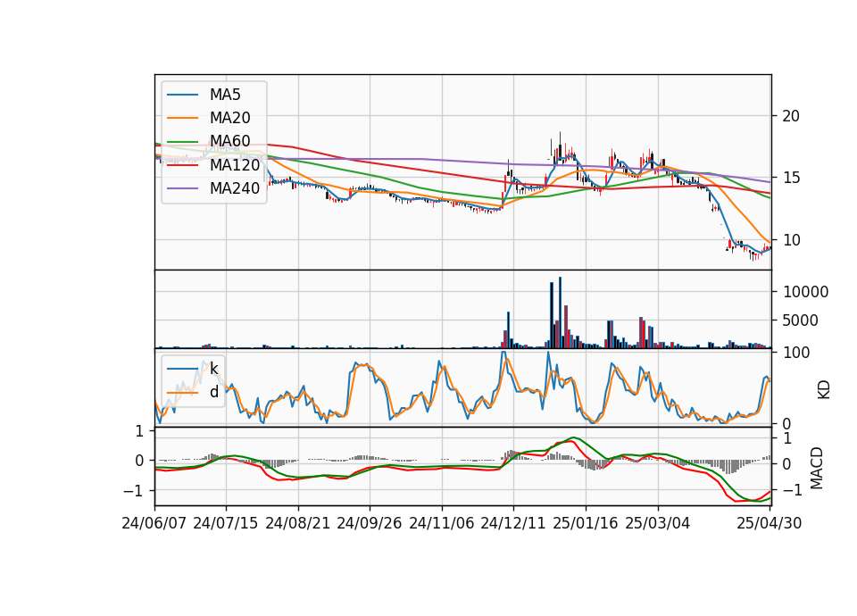This screenshot has width=857, height=616.
Task: Click the k legend label in KD panel
Action: coord(213,369)
